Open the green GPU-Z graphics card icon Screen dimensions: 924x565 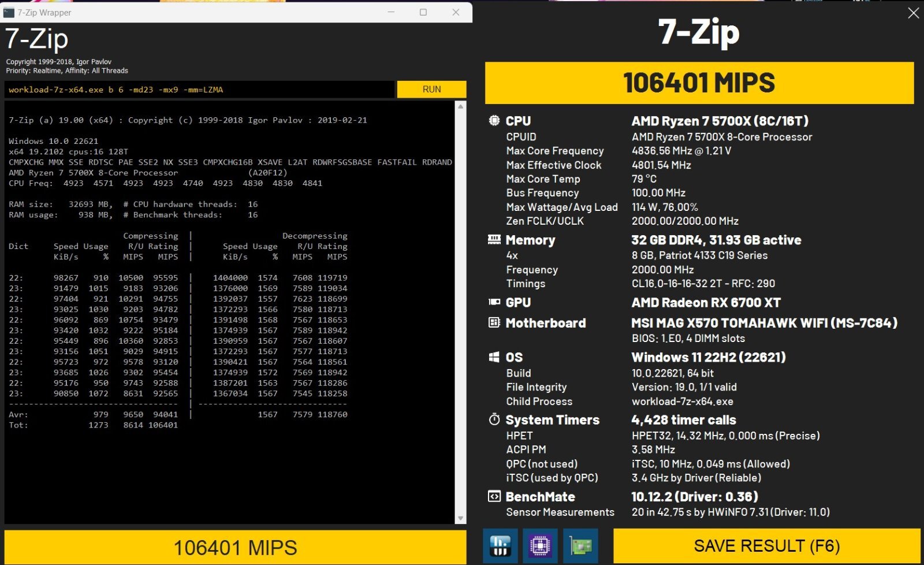point(580,545)
